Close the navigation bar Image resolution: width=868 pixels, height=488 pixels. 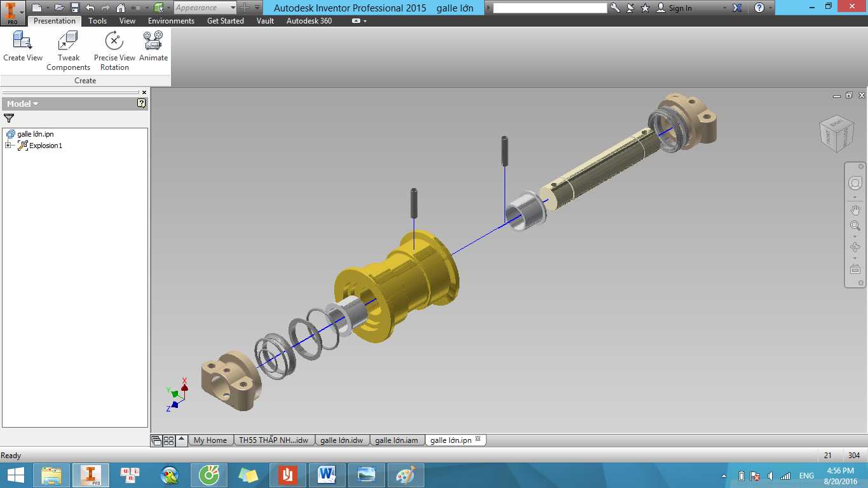pos(861,166)
